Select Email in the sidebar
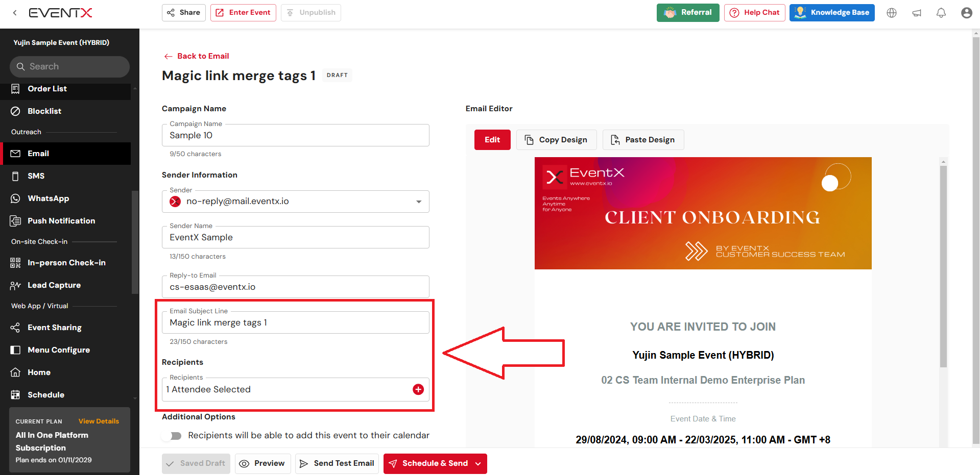980x475 pixels. pyautogui.click(x=66, y=154)
